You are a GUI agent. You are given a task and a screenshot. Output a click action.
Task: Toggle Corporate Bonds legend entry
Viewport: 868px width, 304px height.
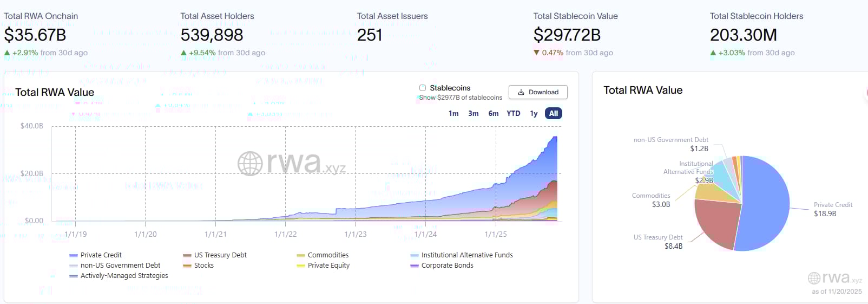point(442,266)
